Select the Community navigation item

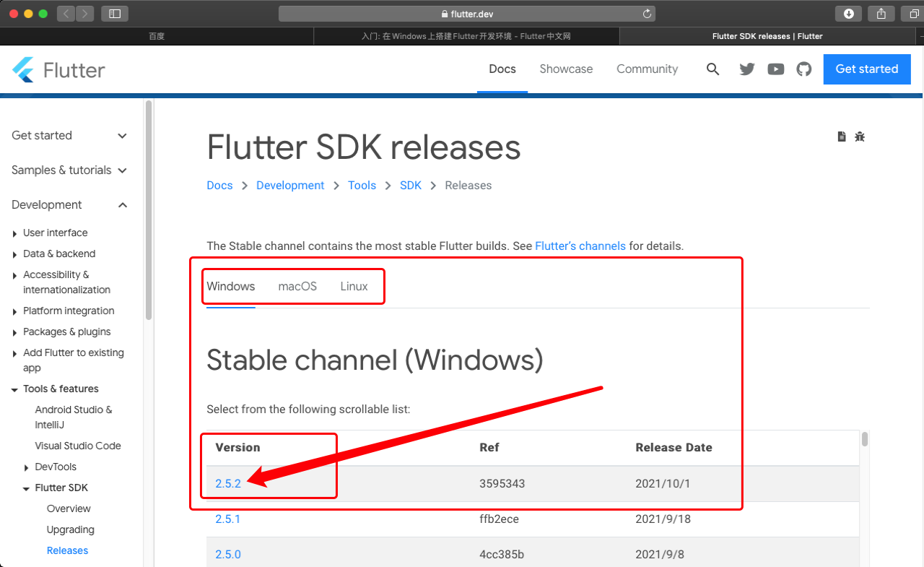point(648,69)
